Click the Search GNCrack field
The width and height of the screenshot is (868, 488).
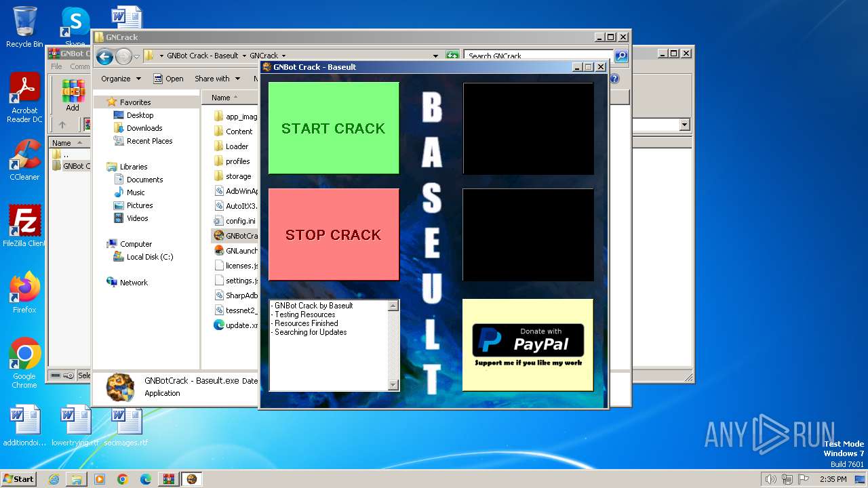[x=538, y=56]
